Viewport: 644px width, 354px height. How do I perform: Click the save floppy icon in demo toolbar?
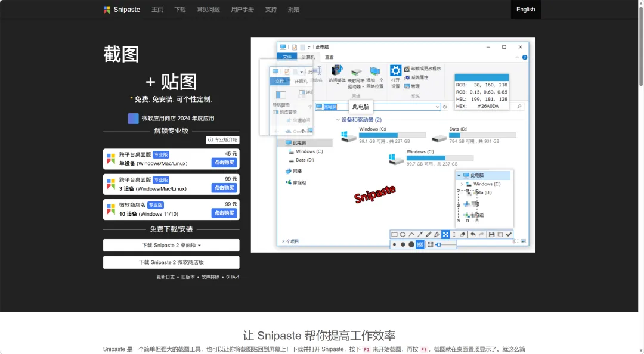(x=491, y=234)
